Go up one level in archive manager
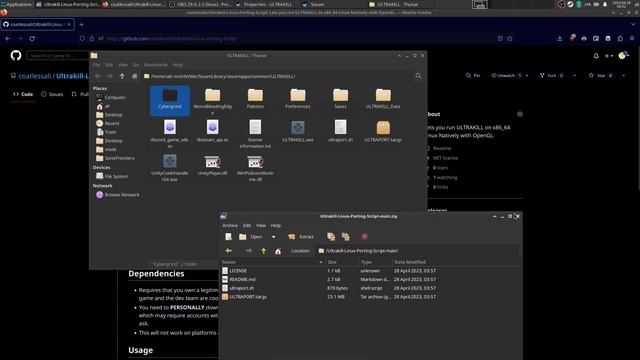Image resolution: width=640 pixels, height=360 pixels. (264, 251)
